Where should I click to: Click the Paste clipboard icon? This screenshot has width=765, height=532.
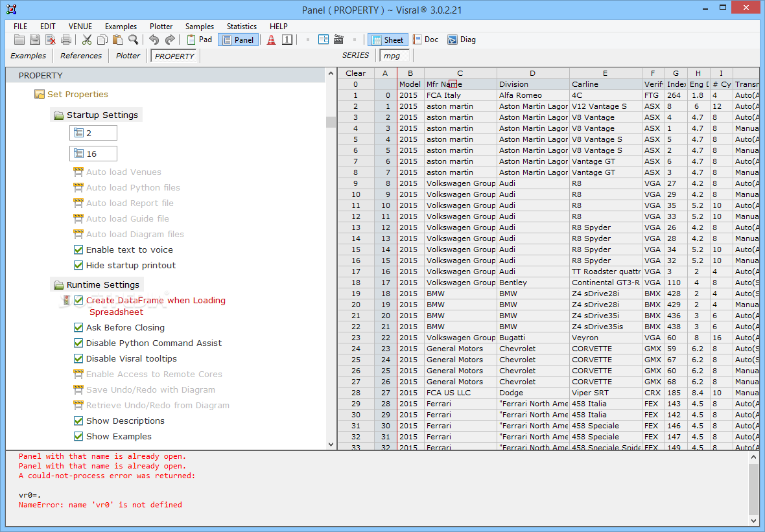pos(117,40)
